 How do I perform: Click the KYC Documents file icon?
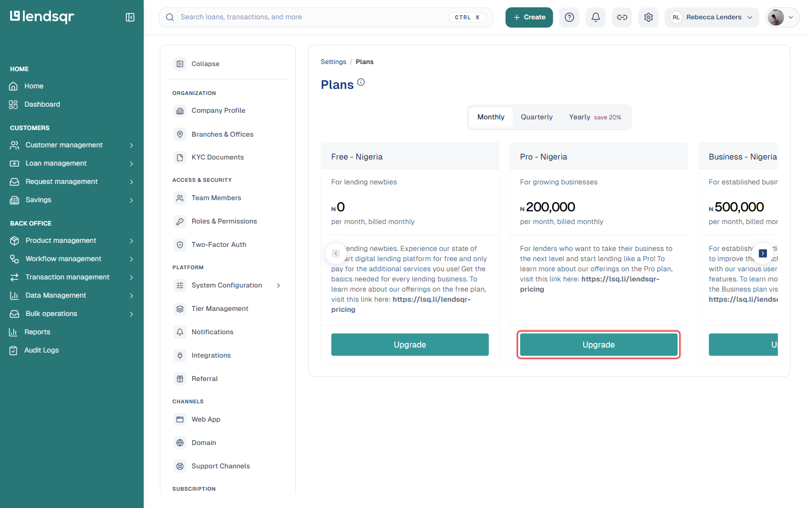(180, 157)
